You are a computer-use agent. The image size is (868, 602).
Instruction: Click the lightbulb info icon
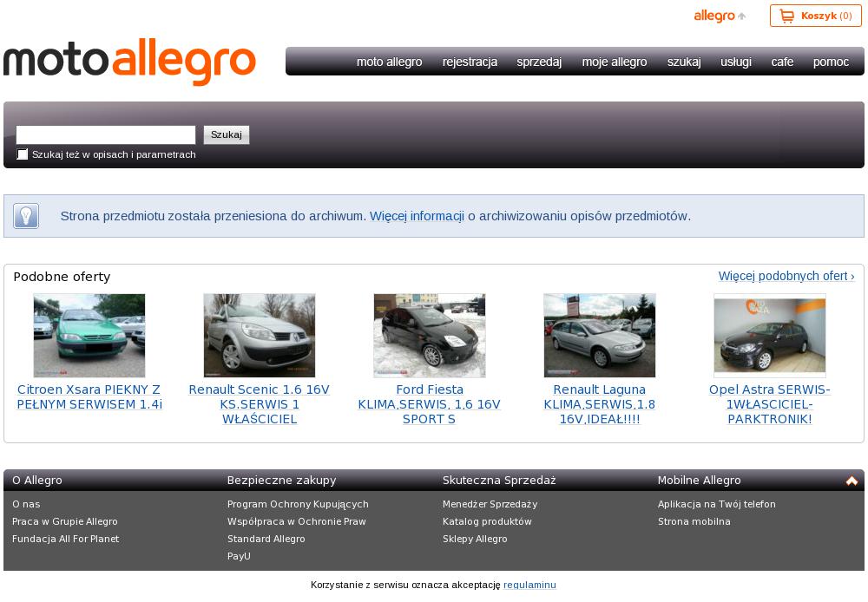click(x=26, y=216)
